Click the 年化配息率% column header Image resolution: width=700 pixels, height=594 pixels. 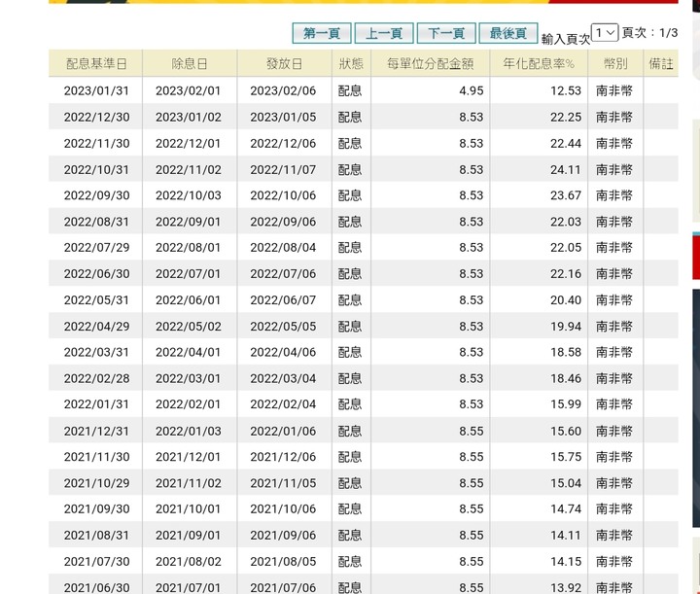(x=539, y=64)
